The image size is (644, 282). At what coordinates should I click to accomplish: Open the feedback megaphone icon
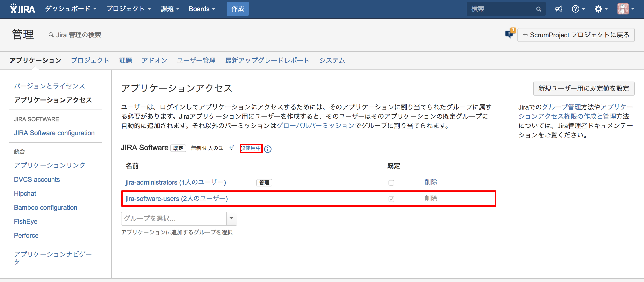pyautogui.click(x=559, y=9)
